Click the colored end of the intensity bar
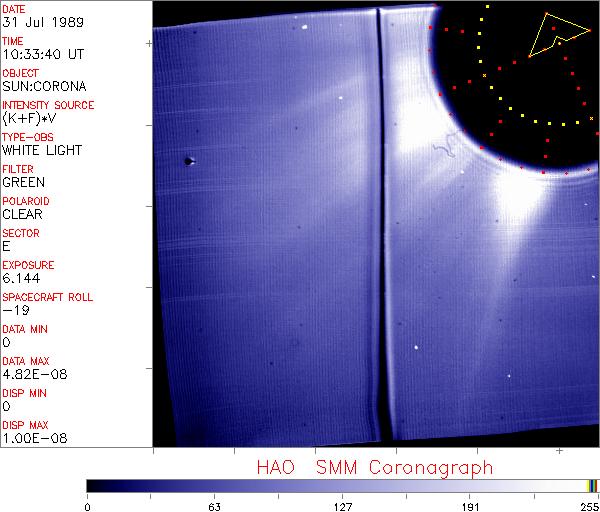Image resolution: width=600 pixels, height=512 pixels. (x=592, y=486)
